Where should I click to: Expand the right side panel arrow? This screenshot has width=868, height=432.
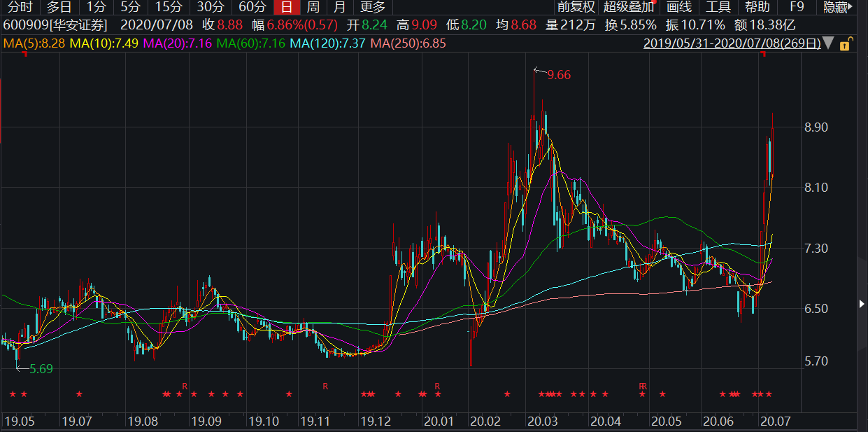coord(861,303)
